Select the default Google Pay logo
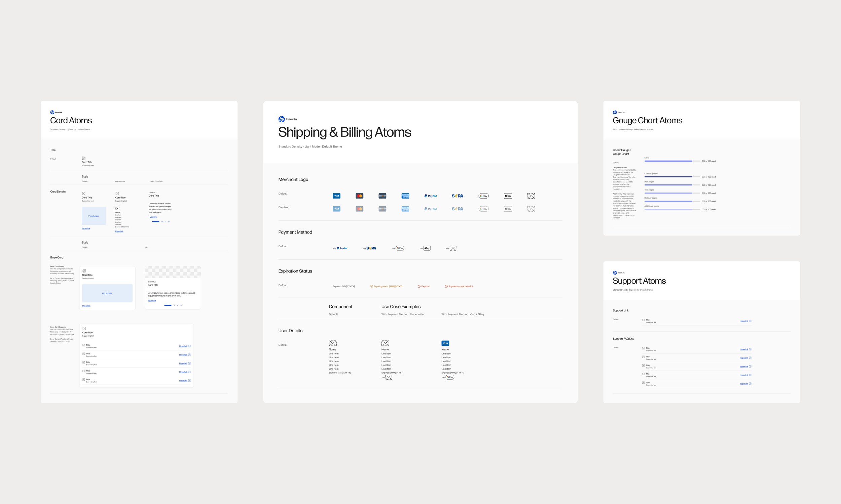841x504 pixels. click(x=483, y=196)
